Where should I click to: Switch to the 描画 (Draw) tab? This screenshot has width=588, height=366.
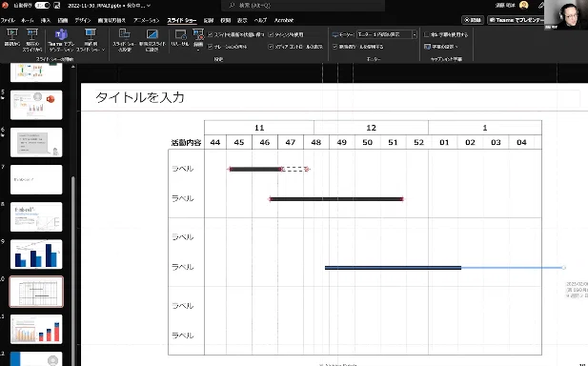[63, 20]
